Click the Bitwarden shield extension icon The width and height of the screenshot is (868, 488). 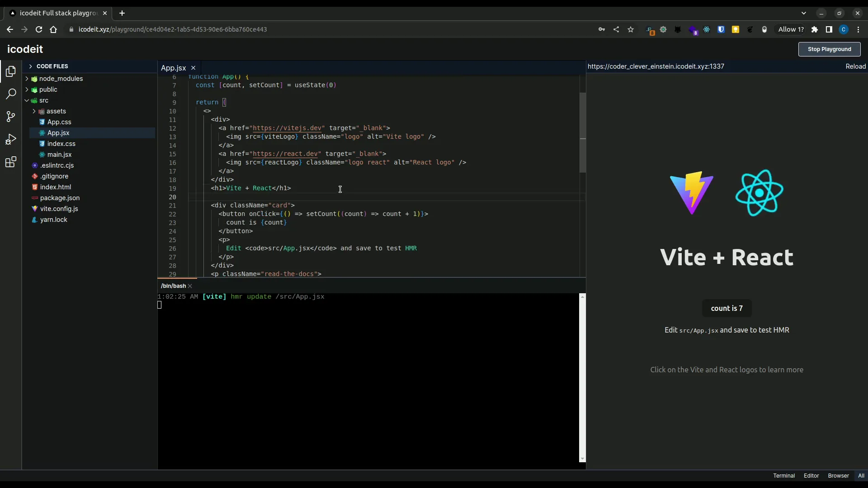pos(721,29)
